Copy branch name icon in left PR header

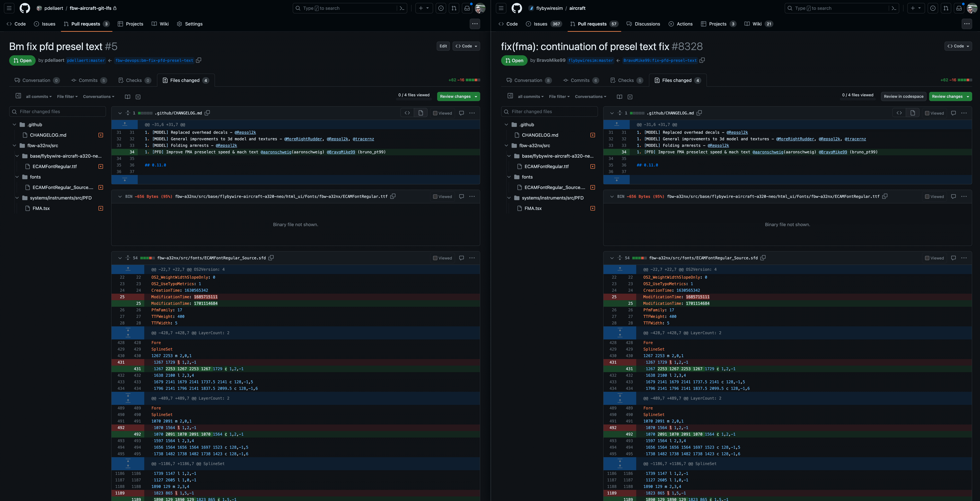199,60
